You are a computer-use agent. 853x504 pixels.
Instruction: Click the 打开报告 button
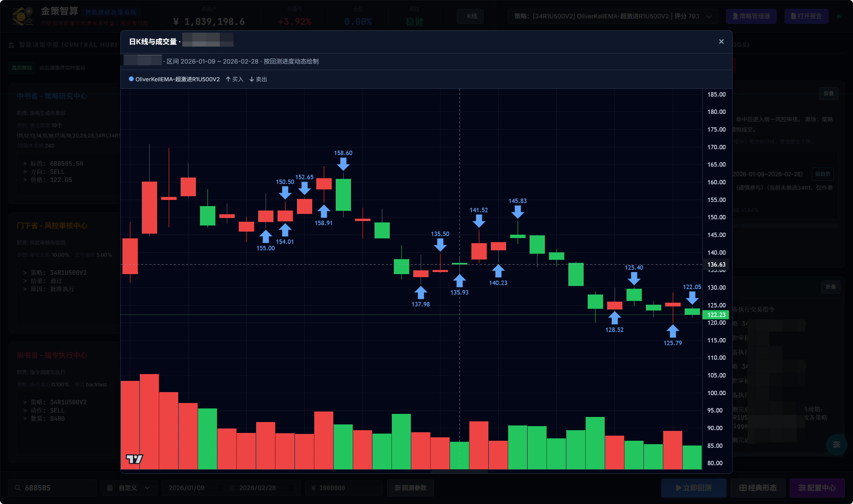pyautogui.click(x=806, y=16)
